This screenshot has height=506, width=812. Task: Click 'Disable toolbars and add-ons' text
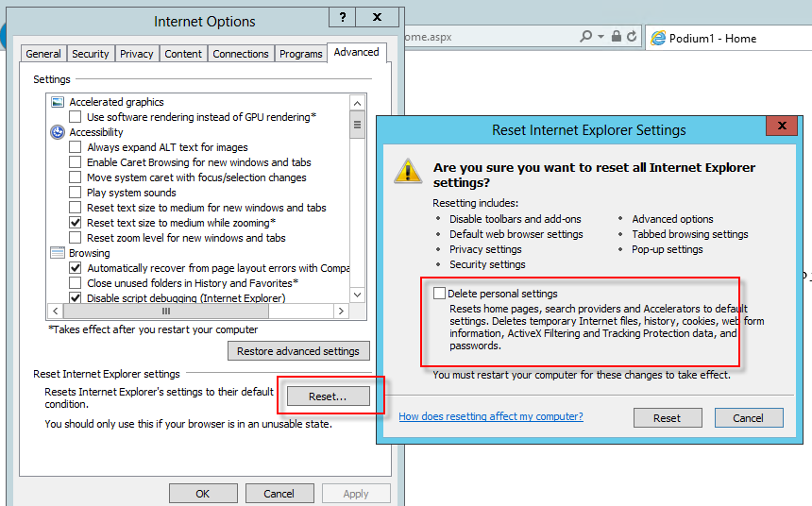516,219
